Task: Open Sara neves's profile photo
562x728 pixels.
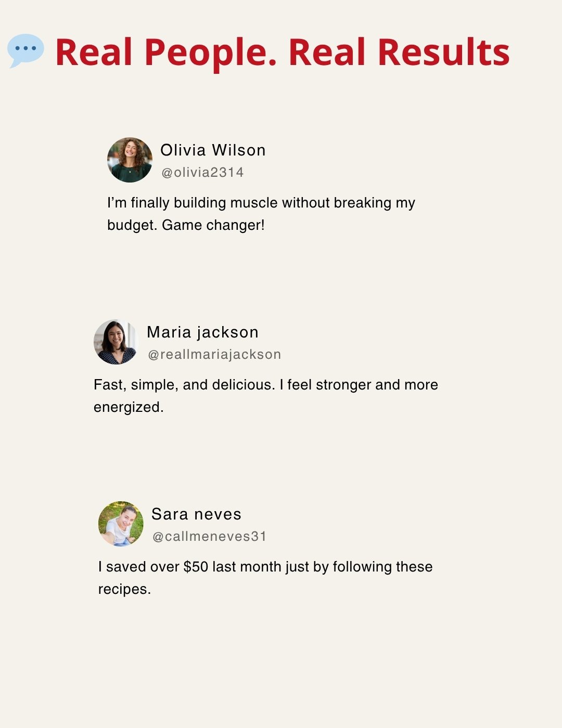Action: click(121, 524)
